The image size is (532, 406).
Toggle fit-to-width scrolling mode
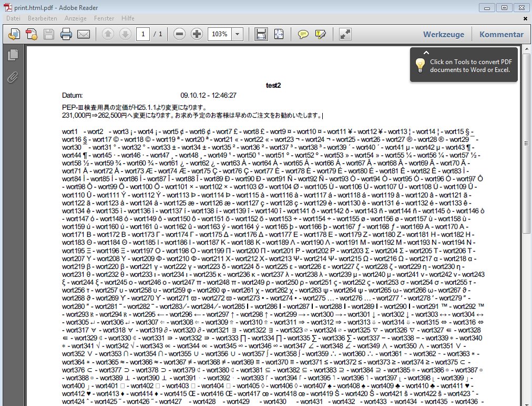(x=260, y=35)
